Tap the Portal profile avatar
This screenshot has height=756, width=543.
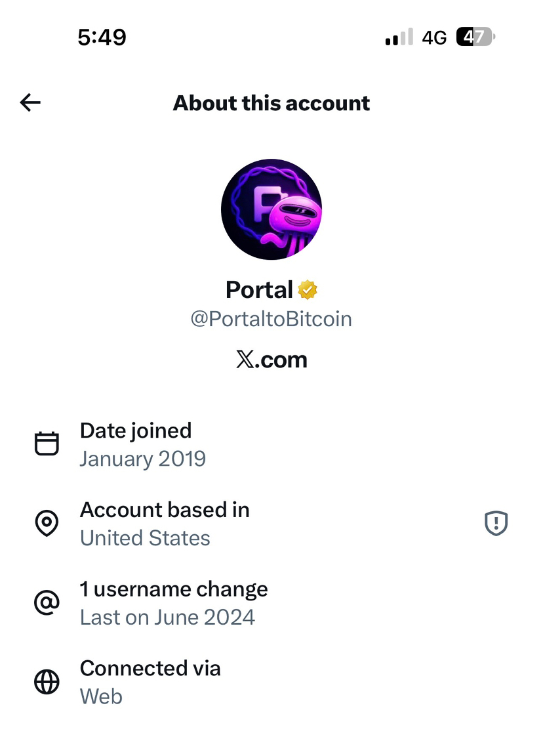click(x=271, y=209)
